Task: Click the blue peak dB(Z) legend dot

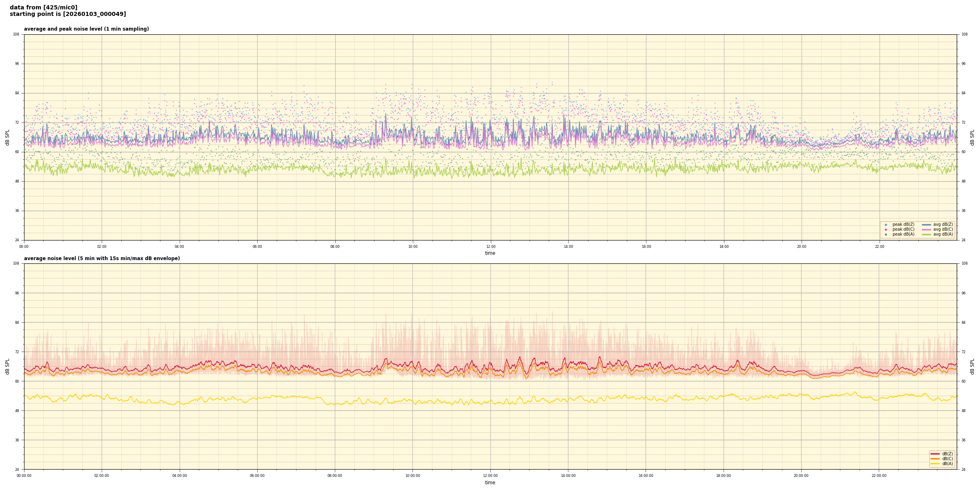Action: click(886, 225)
